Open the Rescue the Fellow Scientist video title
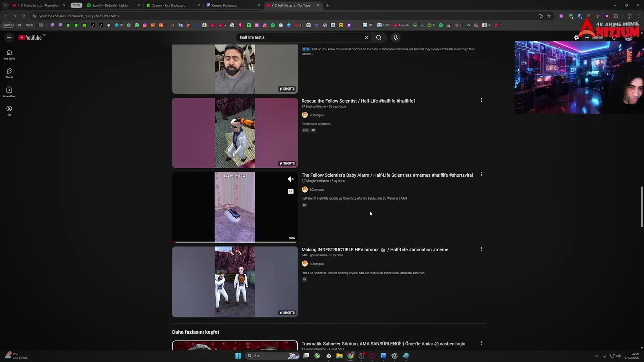The height and width of the screenshot is (362, 644). click(x=358, y=101)
